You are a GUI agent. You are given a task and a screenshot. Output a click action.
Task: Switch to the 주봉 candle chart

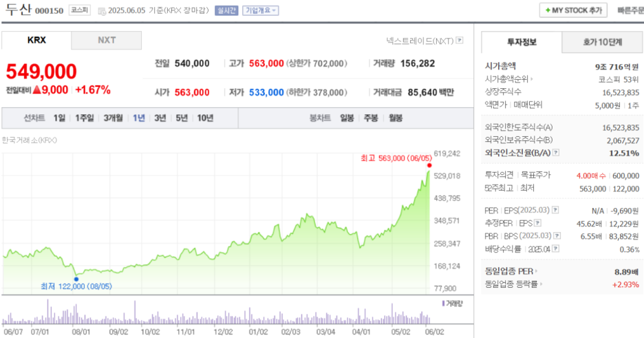pos(371,118)
